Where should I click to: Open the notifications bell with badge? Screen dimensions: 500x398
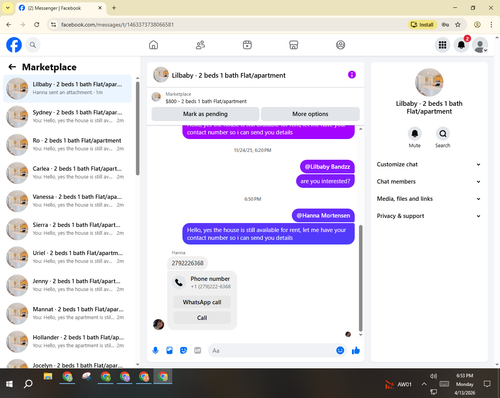[x=461, y=45]
